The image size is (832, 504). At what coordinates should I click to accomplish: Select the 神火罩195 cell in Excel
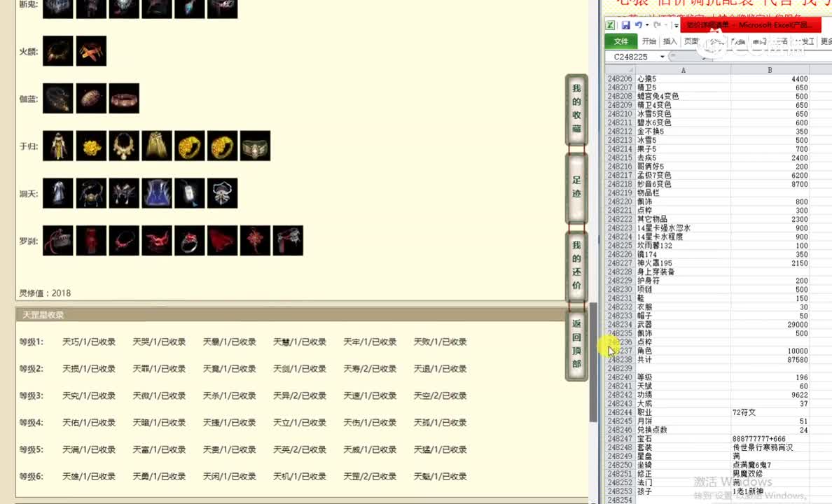click(x=683, y=263)
